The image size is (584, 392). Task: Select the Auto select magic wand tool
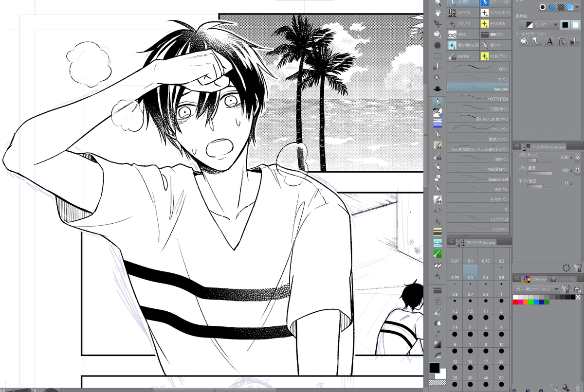click(x=437, y=77)
